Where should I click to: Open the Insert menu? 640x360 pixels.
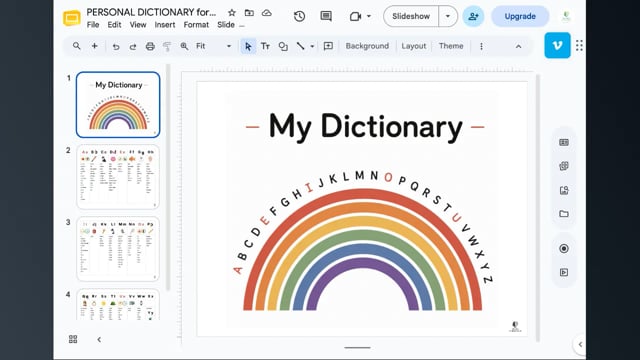click(165, 25)
